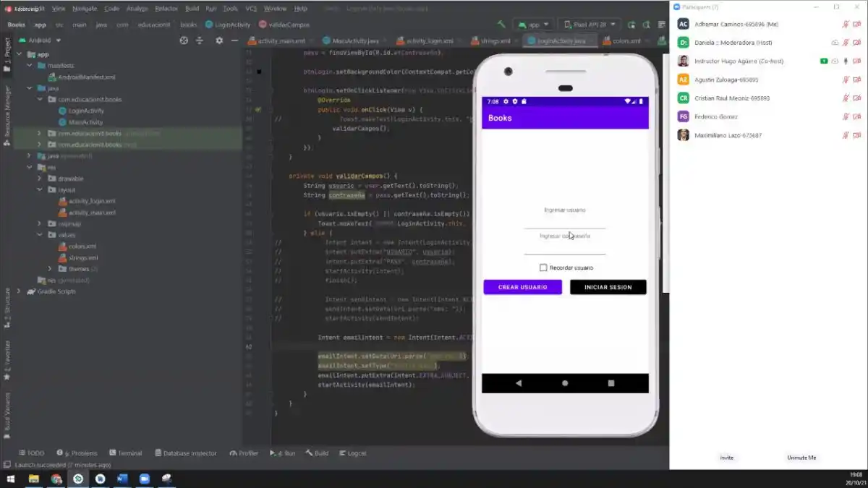This screenshot has width=868, height=488.
Task: Click Invite in the participants panel
Action: (727, 457)
